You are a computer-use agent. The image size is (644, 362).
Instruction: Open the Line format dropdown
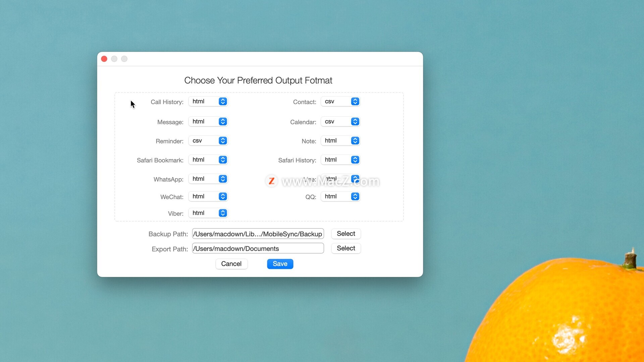[x=340, y=179]
